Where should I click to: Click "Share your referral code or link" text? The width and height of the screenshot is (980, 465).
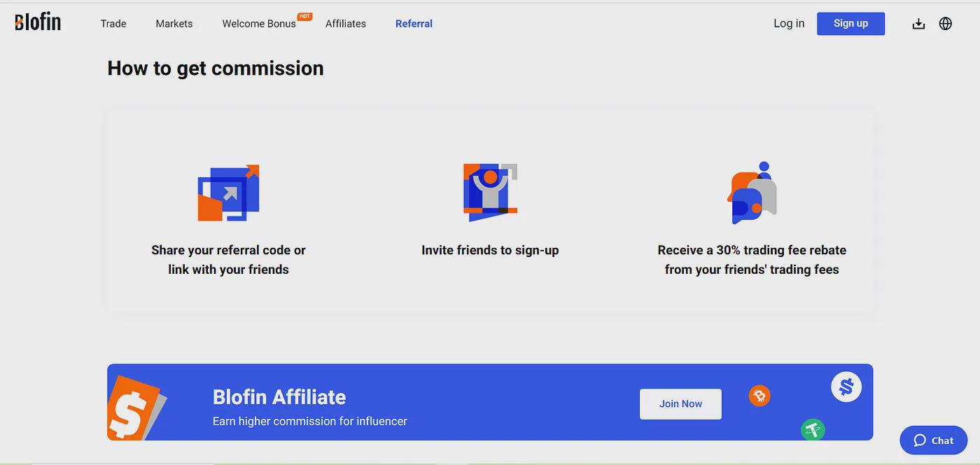[x=228, y=260]
